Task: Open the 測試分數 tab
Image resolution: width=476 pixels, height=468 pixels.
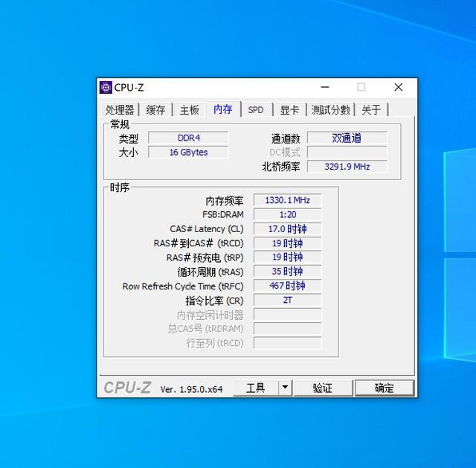Action: (330, 109)
